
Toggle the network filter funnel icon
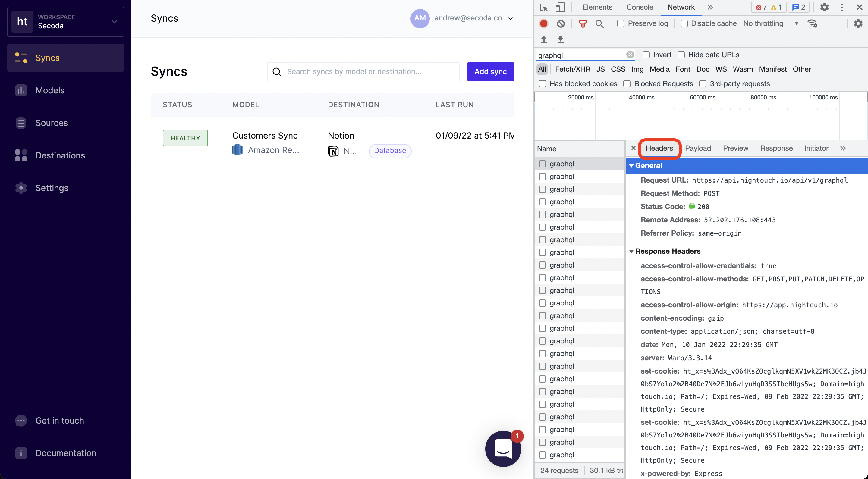583,23
